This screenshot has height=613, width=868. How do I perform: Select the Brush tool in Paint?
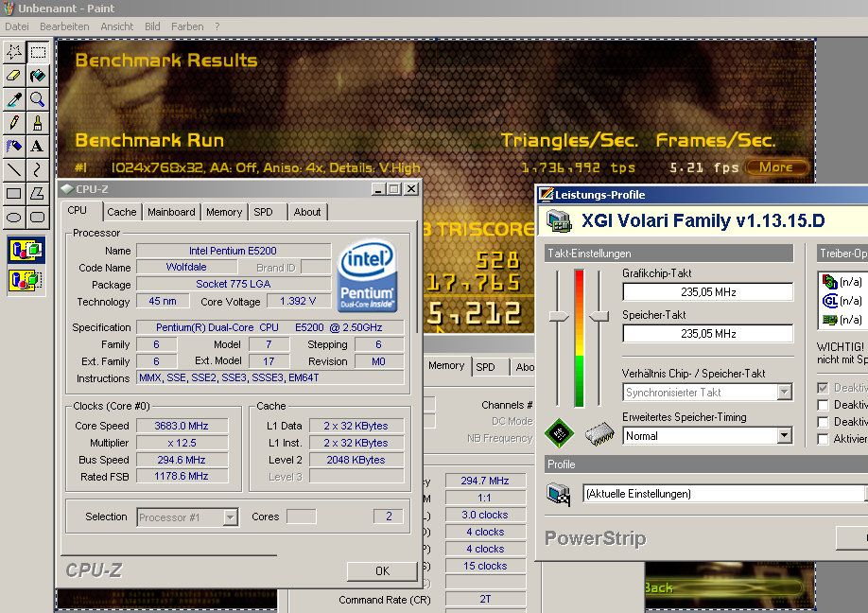pos(38,123)
